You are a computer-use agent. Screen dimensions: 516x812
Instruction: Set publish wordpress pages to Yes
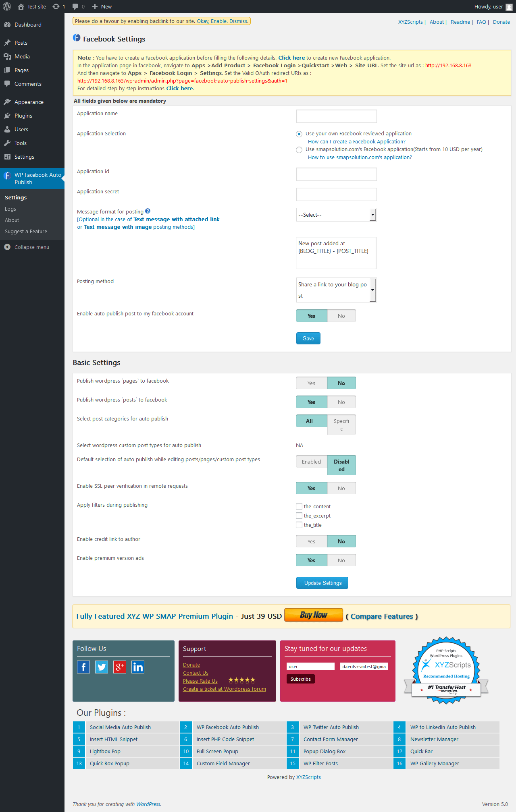[312, 383]
